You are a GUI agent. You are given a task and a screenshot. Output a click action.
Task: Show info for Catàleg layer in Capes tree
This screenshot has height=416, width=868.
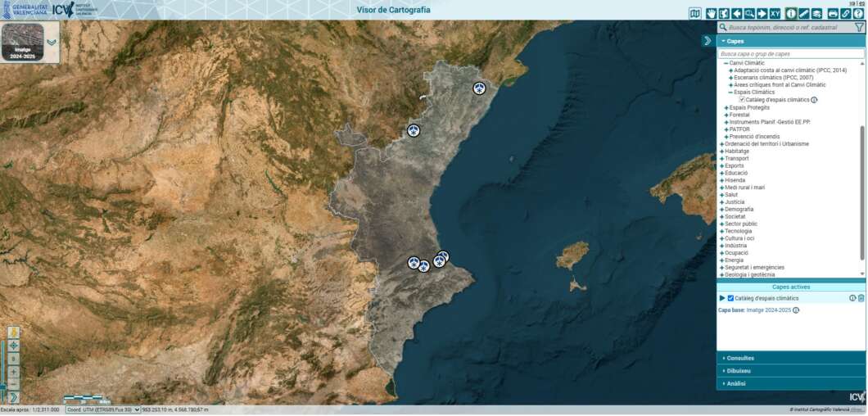coord(814,100)
